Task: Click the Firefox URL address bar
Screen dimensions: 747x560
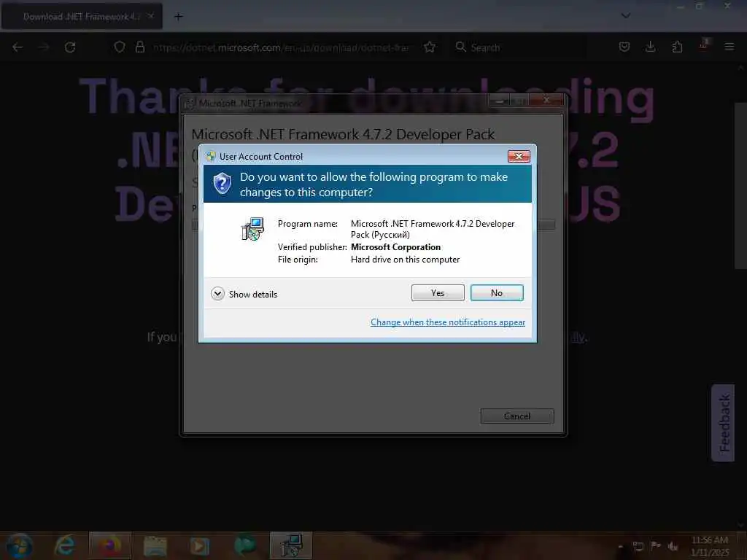Action: point(280,47)
